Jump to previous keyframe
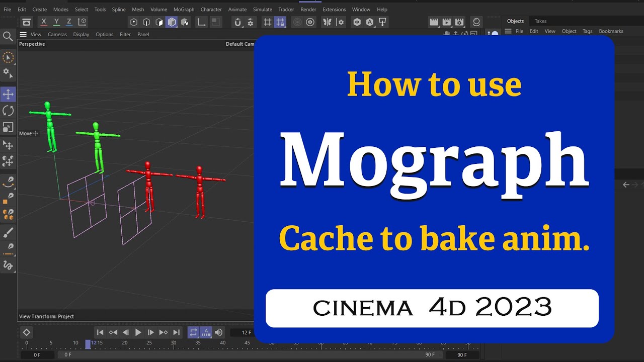Image resolution: width=644 pixels, height=362 pixels. [x=113, y=332]
